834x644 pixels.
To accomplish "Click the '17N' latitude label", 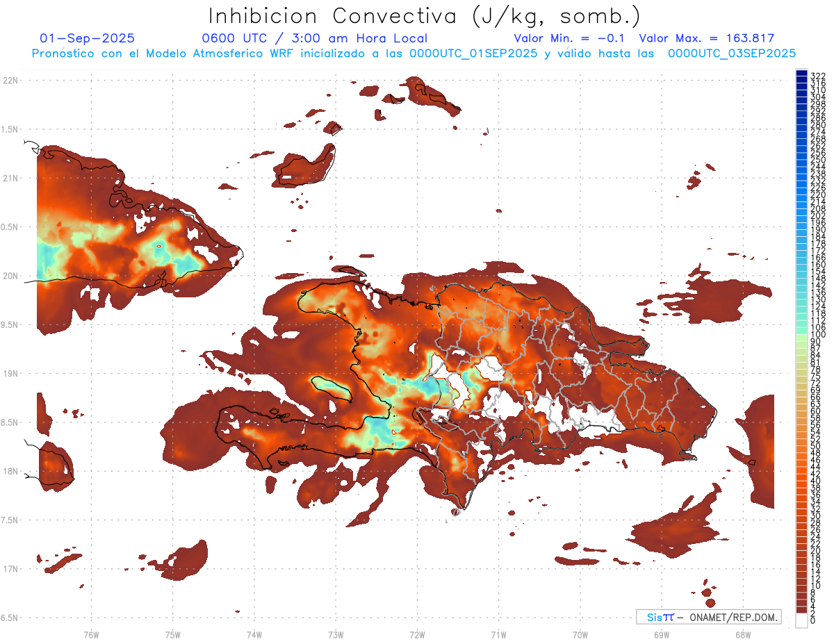I will pos(12,569).
